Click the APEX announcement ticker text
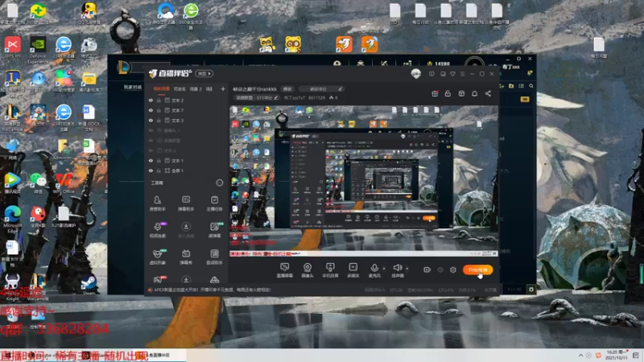 pyautogui.click(x=212, y=290)
